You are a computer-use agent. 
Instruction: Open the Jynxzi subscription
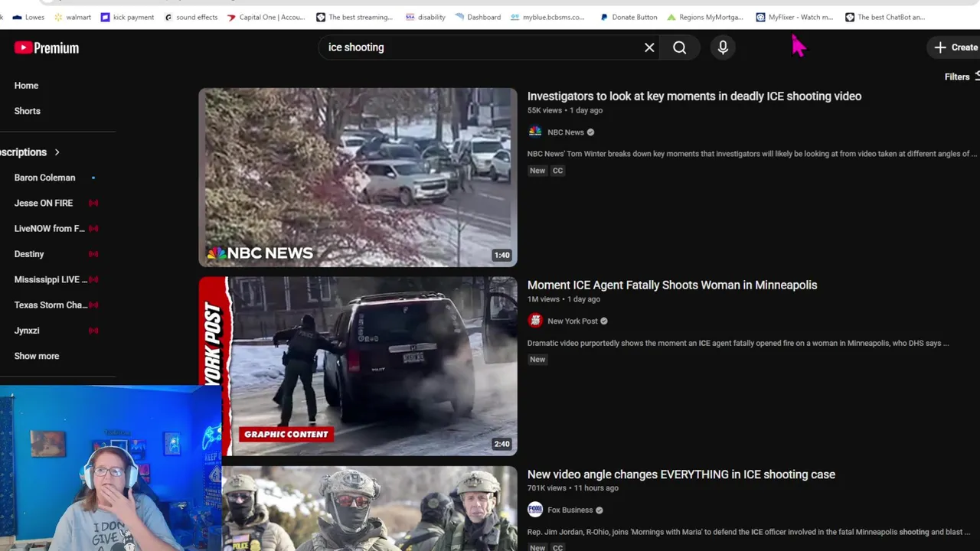27,331
